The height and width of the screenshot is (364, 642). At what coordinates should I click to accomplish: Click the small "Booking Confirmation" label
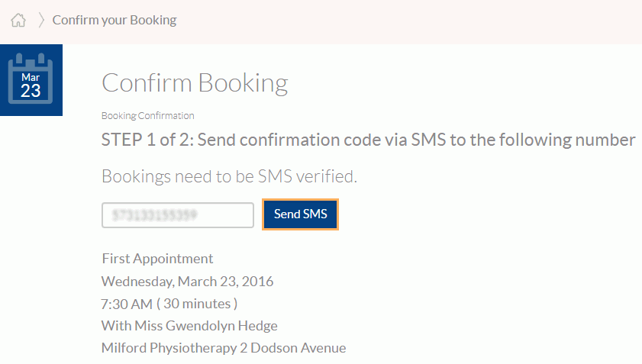pos(148,116)
